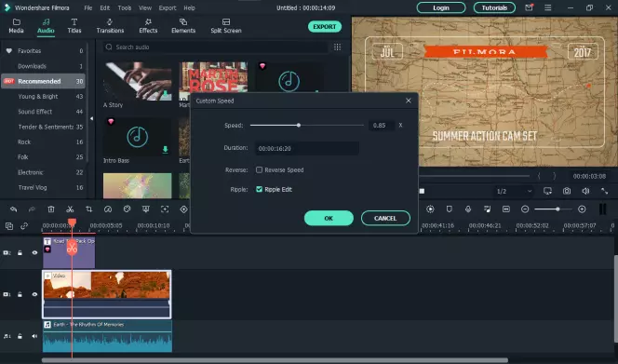This screenshot has height=364, width=618.
Task: Lock video track 1
Action: point(20,294)
